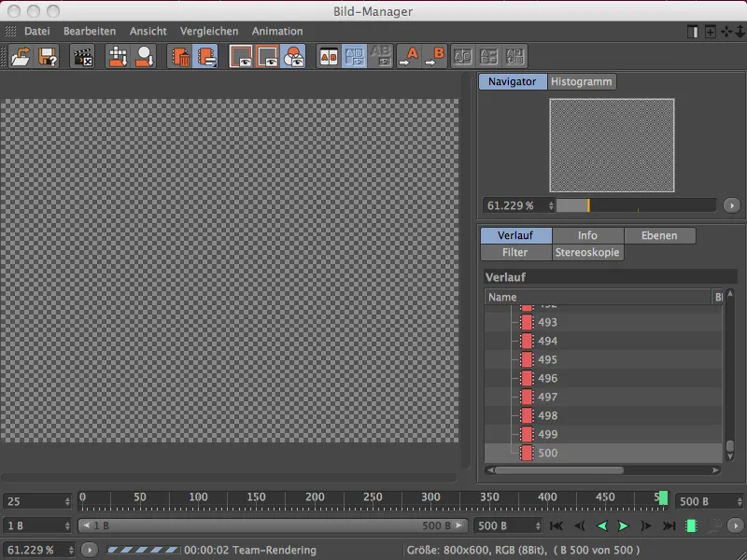Open the Vergleichen menu
747x560 pixels.
coord(209,31)
